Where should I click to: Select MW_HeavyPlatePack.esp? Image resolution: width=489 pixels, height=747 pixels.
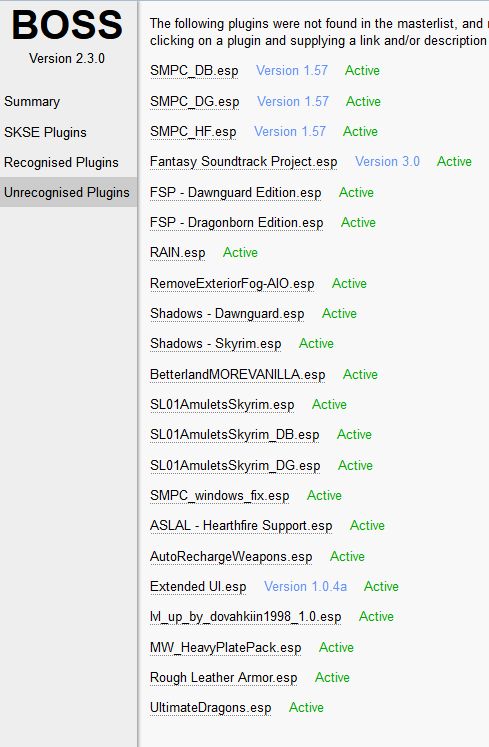tap(225, 647)
